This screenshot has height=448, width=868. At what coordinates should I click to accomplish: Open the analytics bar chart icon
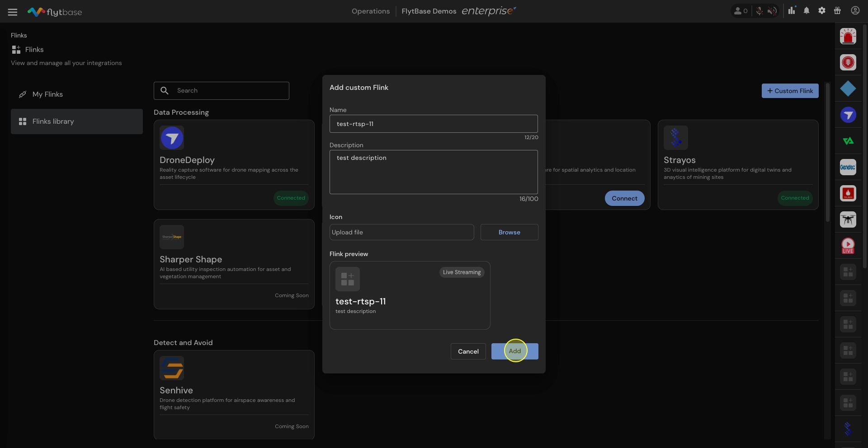click(x=792, y=11)
